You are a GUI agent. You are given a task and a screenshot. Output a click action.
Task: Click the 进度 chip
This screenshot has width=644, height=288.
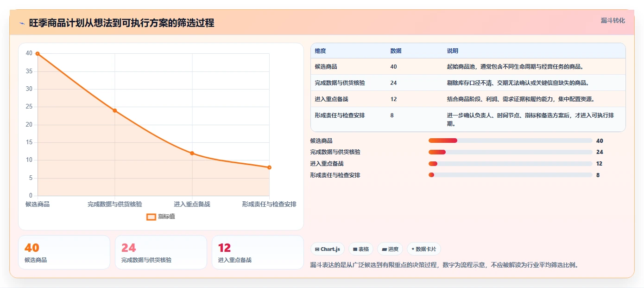point(390,249)
